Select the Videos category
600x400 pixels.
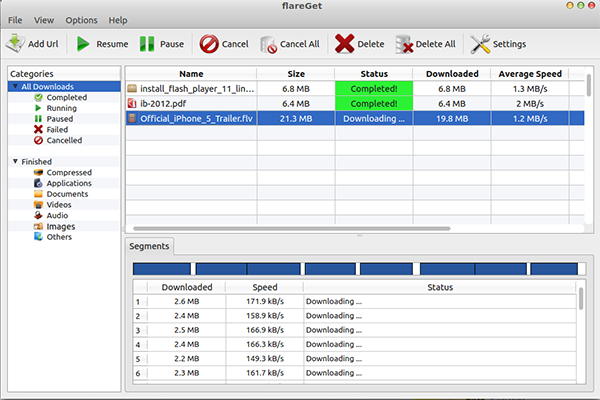point(59,205)
